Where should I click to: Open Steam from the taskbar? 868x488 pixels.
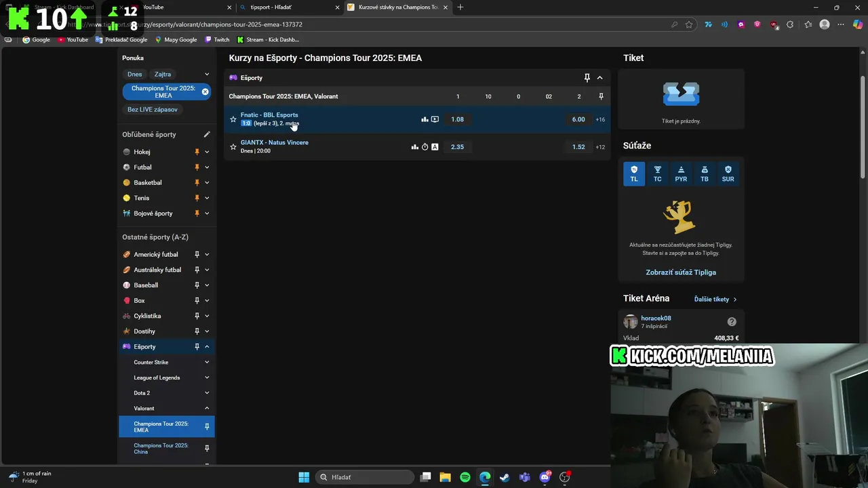[505, 477]
